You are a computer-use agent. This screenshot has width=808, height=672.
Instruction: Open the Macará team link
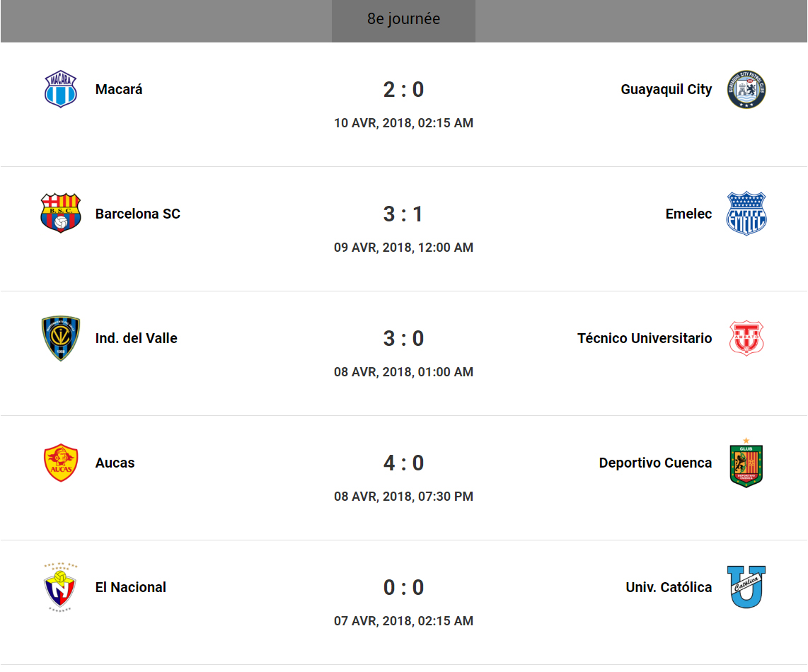[119, 90]
